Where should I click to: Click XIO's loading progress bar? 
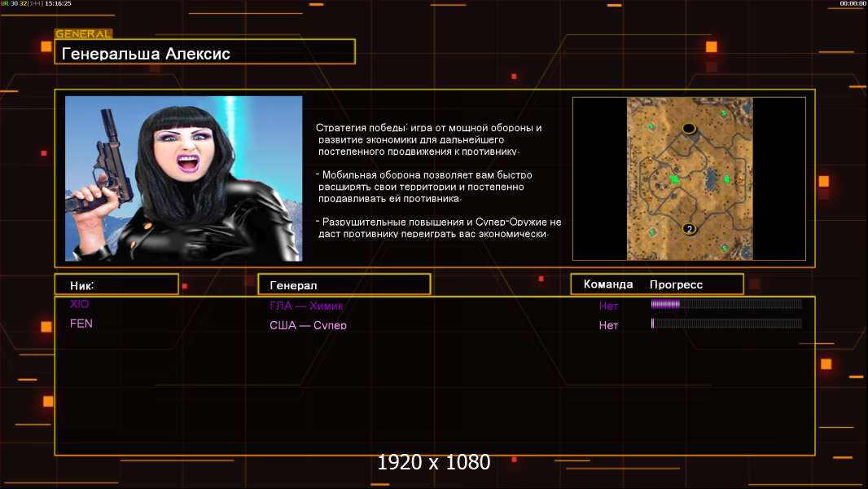tap(726, 304)
